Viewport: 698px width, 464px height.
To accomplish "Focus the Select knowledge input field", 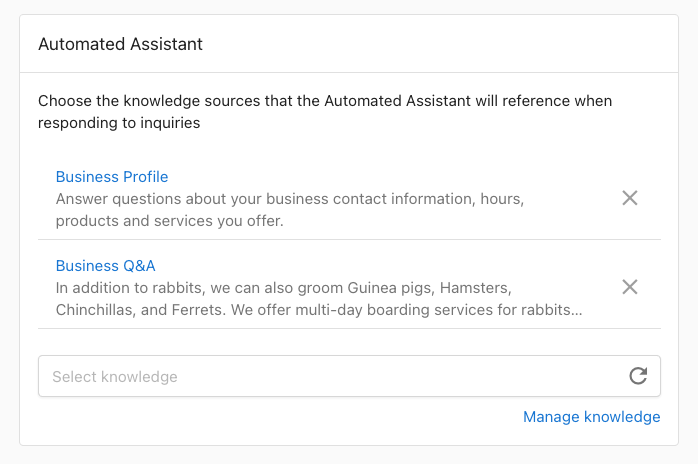I will point(330,377).
